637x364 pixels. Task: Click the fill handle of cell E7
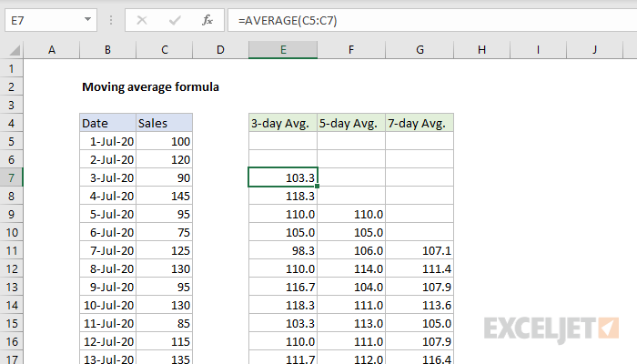pos(317,186)
